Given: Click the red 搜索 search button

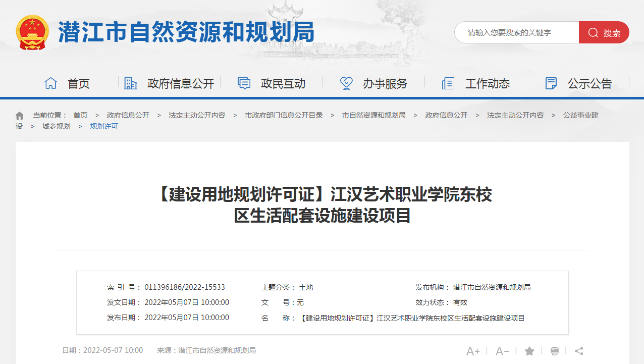Looking at the screenshot, I should click(604, 33).
